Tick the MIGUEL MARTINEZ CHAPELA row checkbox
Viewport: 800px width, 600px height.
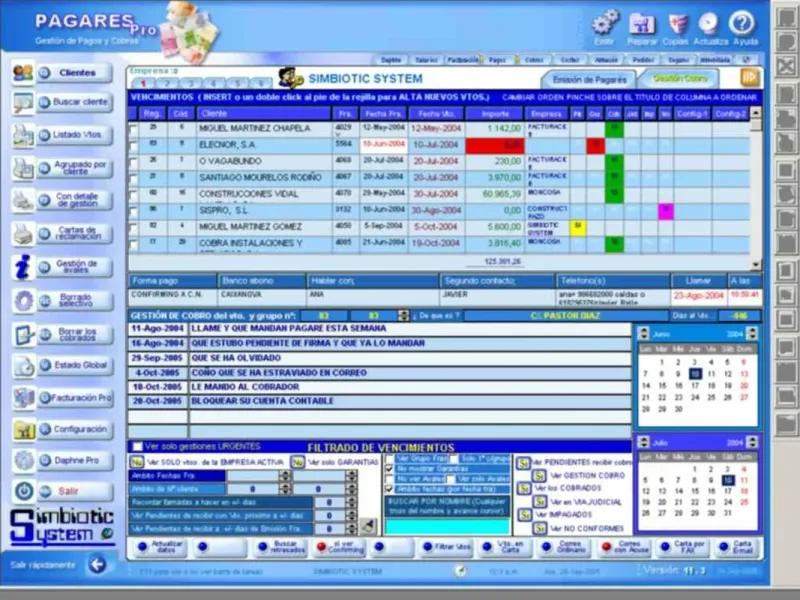pyautogui.click(x=133, y=130)
